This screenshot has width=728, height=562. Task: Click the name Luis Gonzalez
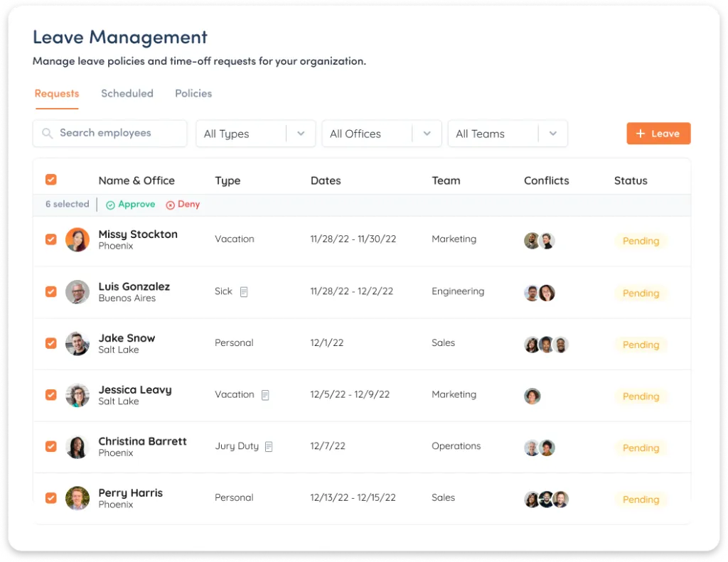[x=134, y=287]
